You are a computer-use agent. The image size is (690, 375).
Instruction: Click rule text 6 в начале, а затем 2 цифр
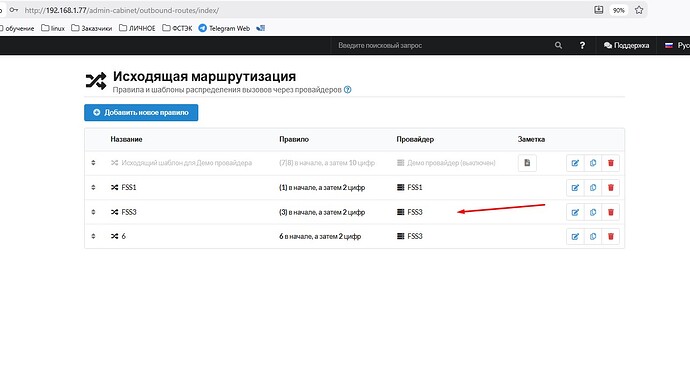[x=320, y=236]
